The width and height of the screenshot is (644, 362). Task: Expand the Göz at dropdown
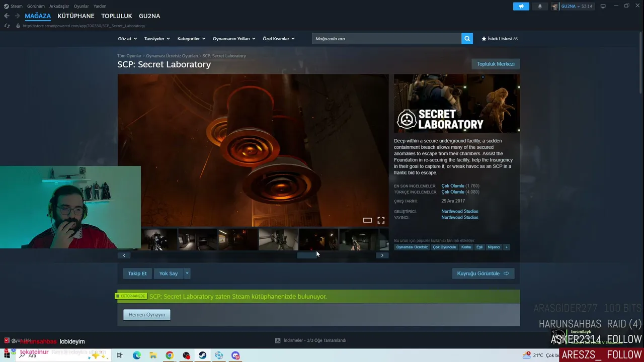coord(127,39)
